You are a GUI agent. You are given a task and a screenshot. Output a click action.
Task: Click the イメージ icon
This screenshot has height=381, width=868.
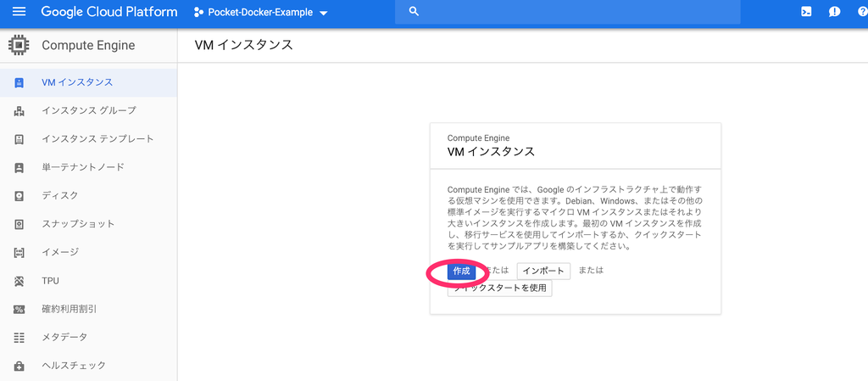coord(19,253)
